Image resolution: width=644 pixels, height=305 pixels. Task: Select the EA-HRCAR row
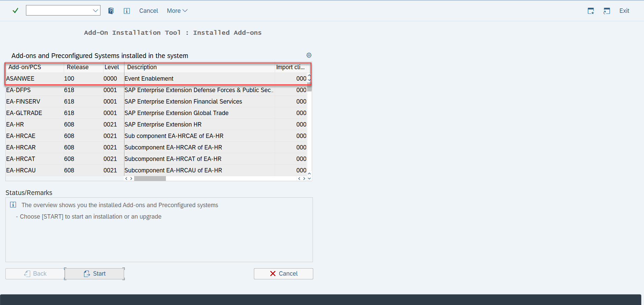pos(156,147)
